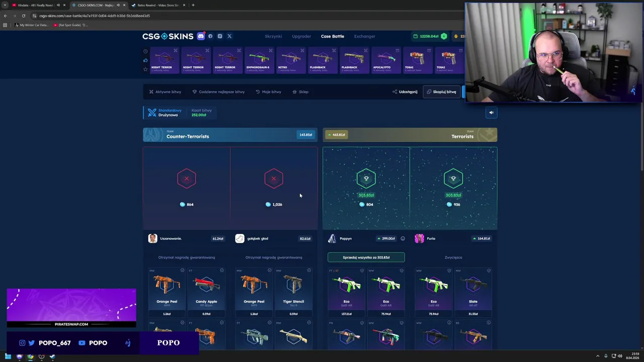Screen dimensions: 644x362
Task: Open the Discord icon in header
Action: click(x=201, y=36)
